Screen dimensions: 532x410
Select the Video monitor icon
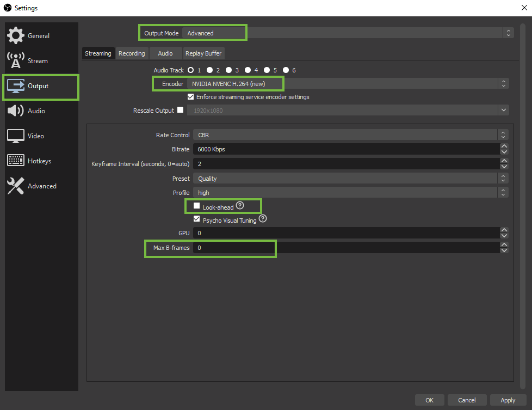pyautogui.click(x=16, y=136)
